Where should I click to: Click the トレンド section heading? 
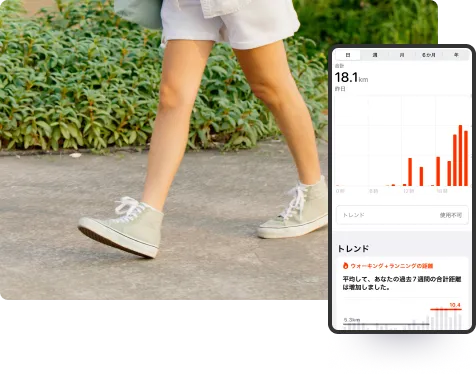pyautogui.click(x=353, y=249)
